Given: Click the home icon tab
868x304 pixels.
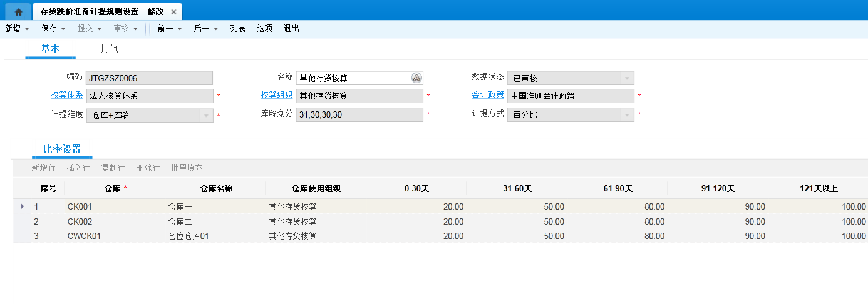Looking at the screenshot, I should pos(18,12).
